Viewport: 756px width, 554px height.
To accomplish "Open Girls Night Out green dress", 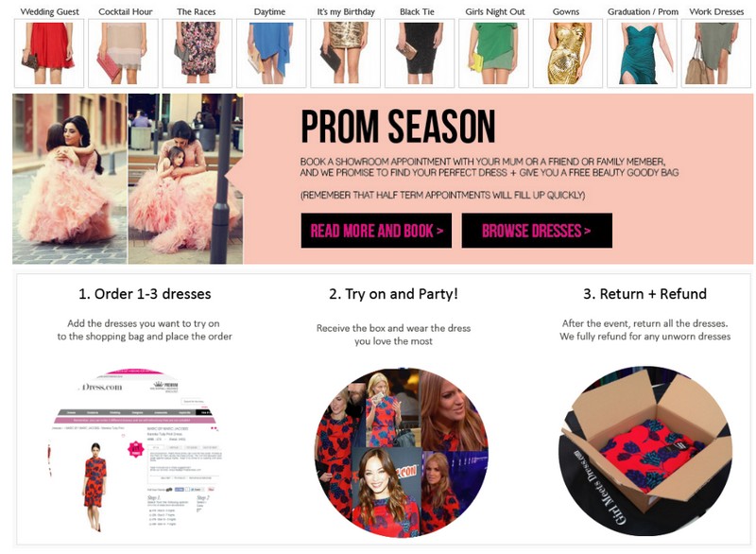I will (493, 53).
